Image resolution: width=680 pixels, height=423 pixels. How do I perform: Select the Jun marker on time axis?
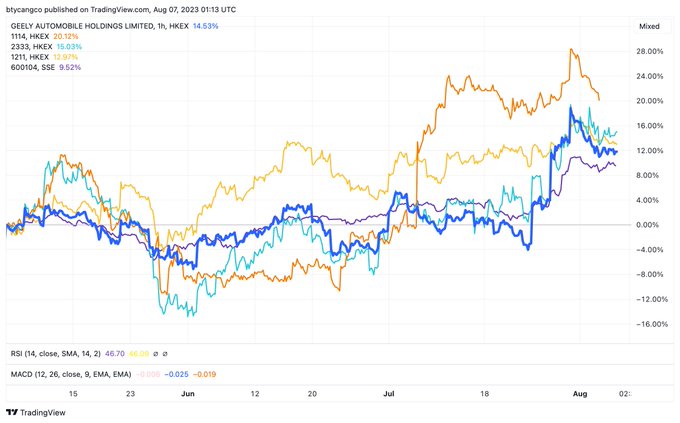point(187,395)
